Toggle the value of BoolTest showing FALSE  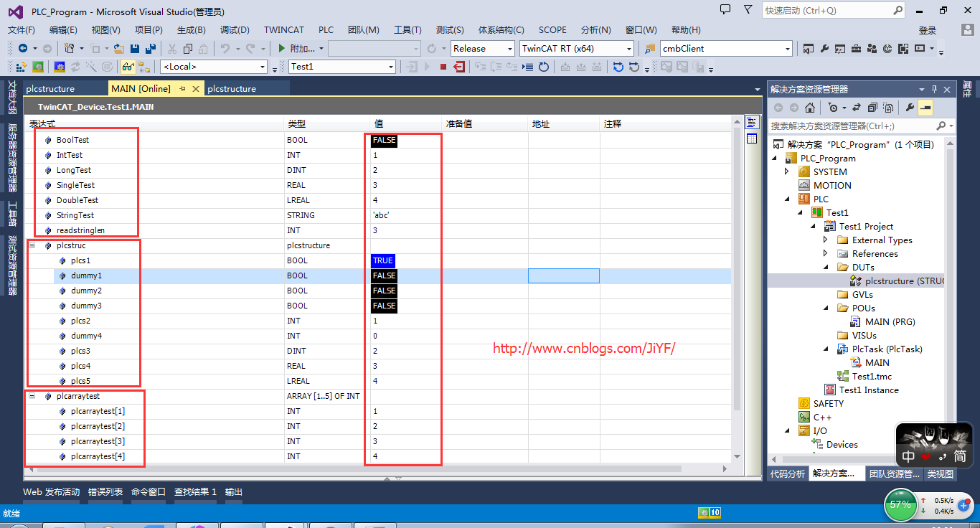383,140
